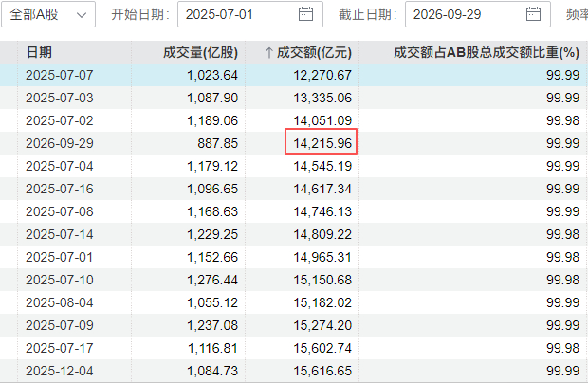The image size is (588, 383).
Task: Click the 全部A股 dropdown chevron
Action: [82, 15]
